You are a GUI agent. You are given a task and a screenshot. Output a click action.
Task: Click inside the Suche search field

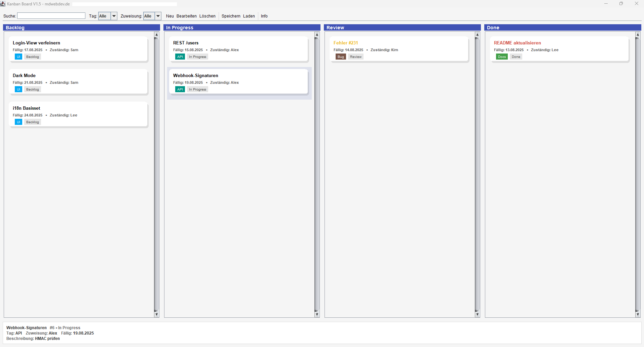[51, 15]
